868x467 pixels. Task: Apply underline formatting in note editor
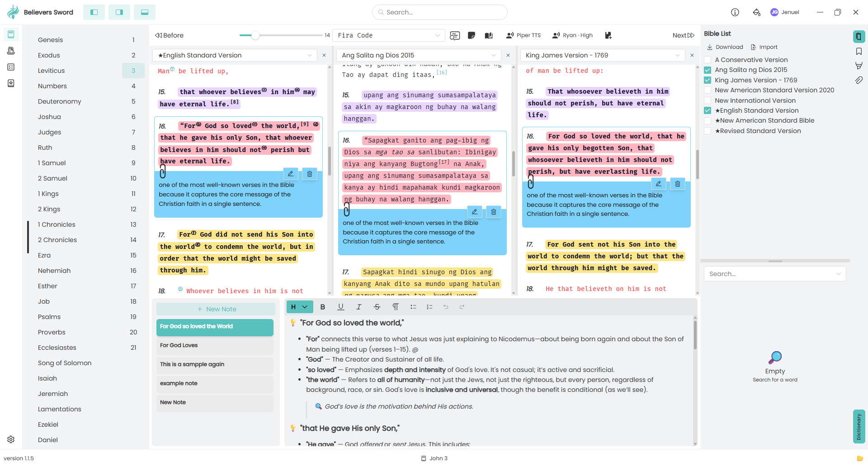341,307
